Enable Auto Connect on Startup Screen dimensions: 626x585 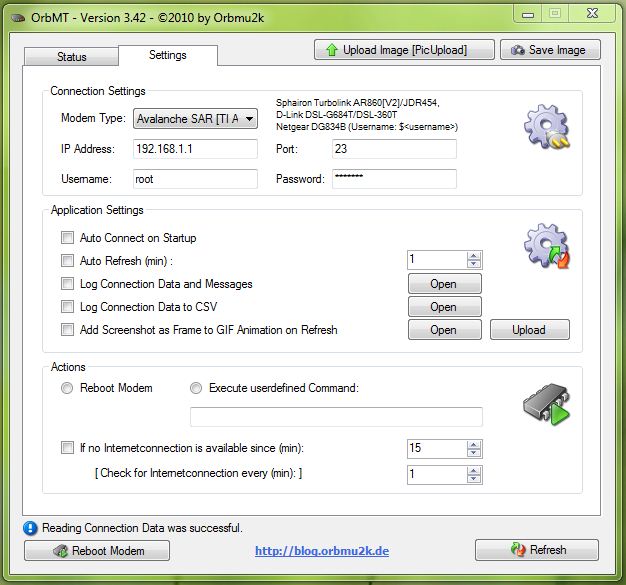[x=67, y=238]
